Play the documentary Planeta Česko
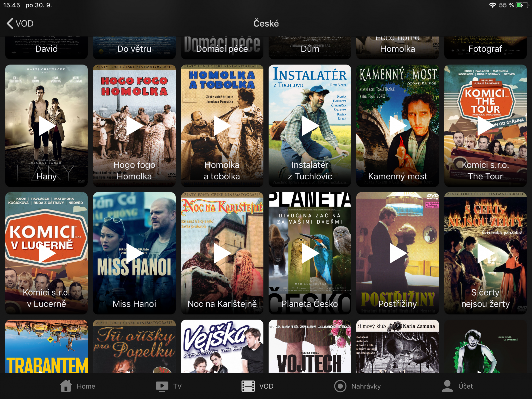Viewport: 532px width, 399px height. (310, 253)
